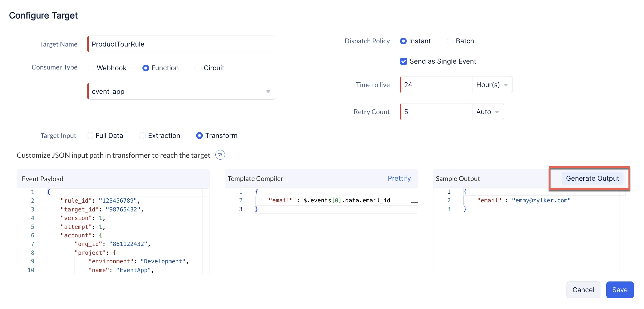Click the Sample Output panel title
Screen dimensions: 644x309
pyautogui.click(x=458, y=179)
